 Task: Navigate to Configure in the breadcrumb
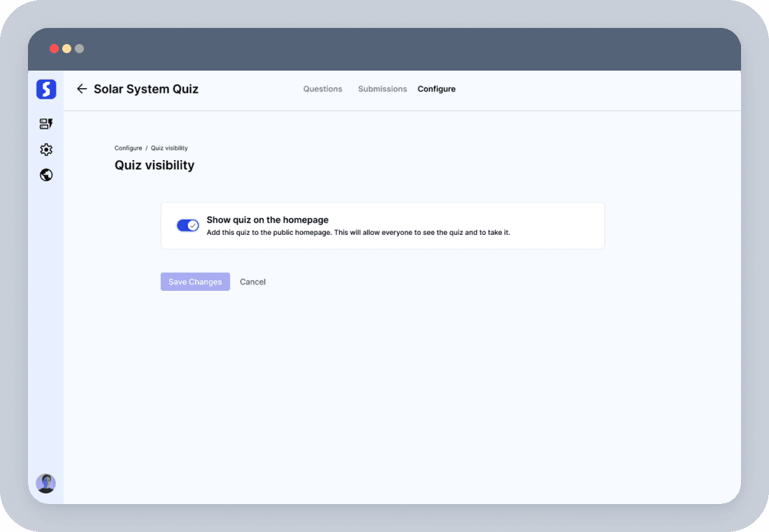(x=128, y=148)
